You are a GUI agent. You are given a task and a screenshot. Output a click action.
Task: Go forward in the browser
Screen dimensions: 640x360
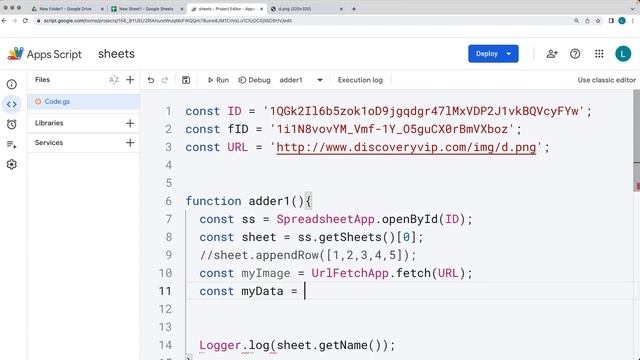[x=15, y=20]
